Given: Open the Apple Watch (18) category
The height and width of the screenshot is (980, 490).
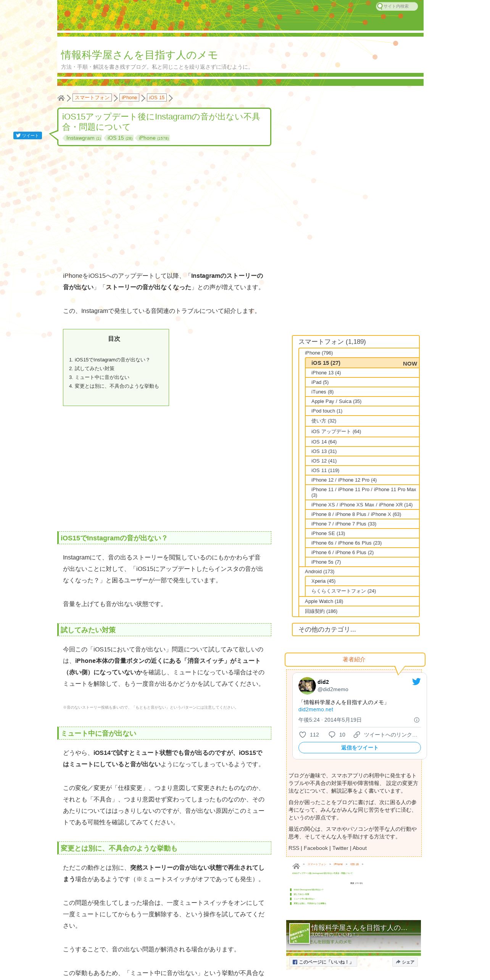Looking at the screenshot, I should 359,601.
